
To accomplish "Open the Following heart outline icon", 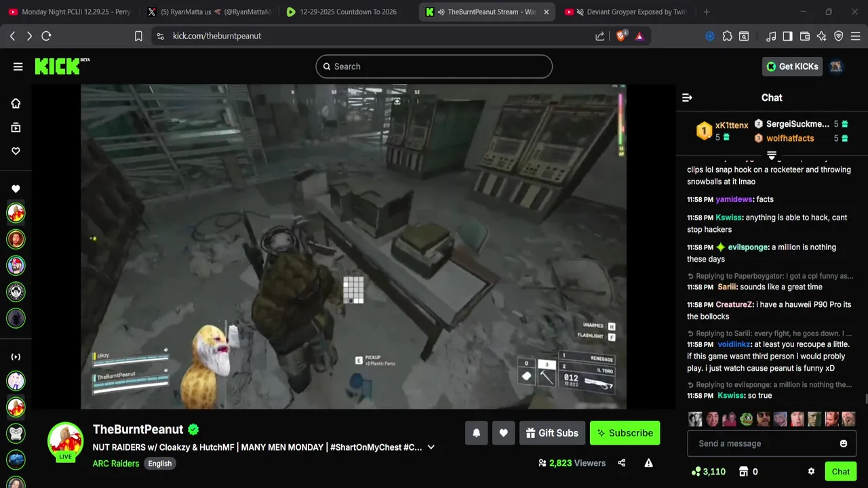I will [x=16, y=151].
